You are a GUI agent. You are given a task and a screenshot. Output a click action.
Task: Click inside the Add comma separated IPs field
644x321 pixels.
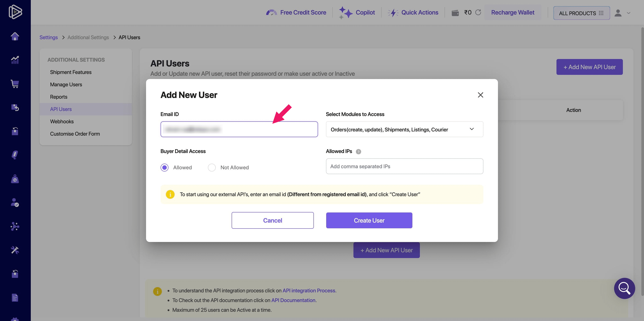(x=404, y=166)
